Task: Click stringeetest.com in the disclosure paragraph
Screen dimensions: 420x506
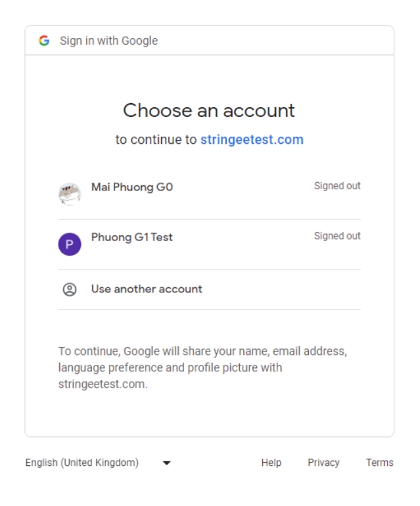Action: click(102, 384)
